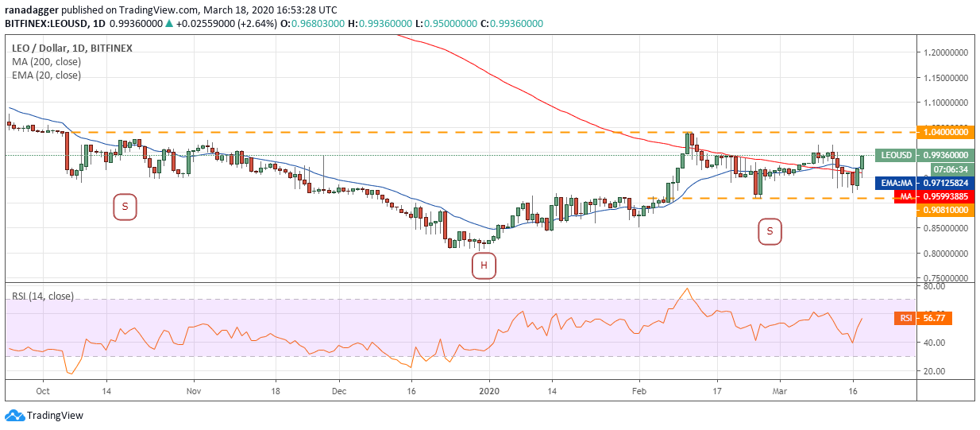Screen dimensions: 980x430
Task: Click the 'RSI (14, close)' indicator label
Action: tap(42, 296)
